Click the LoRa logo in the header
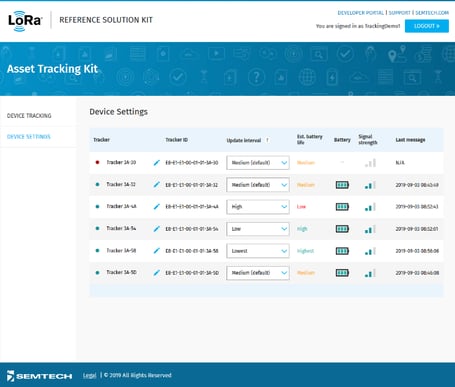This screenshot has width=455, height=387. click(x=25, y=21)
